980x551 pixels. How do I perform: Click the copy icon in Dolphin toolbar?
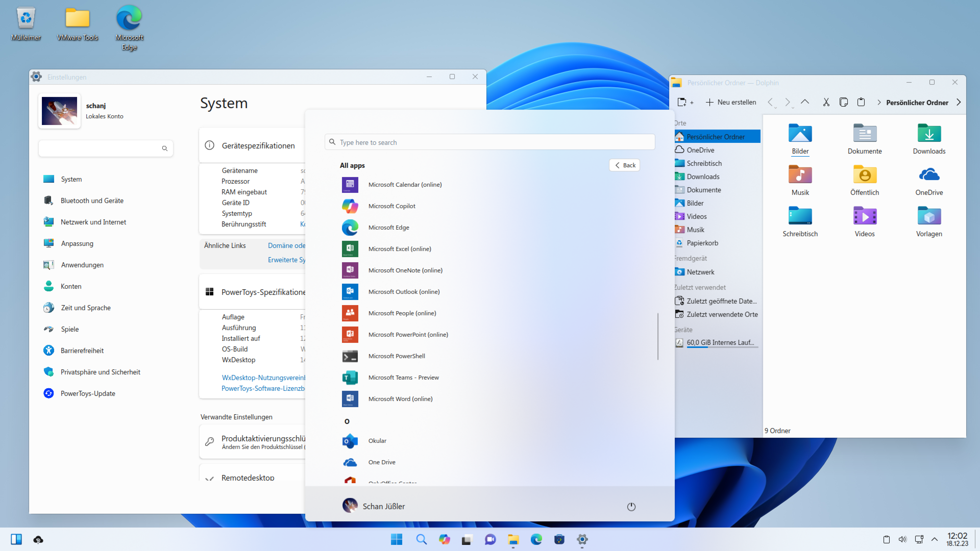click(x=843, y=102)
